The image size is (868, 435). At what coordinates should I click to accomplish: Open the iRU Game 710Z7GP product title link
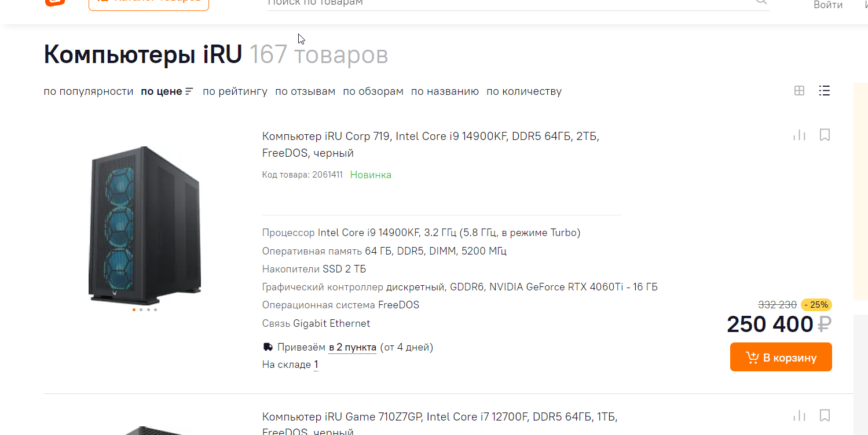(440, 424)
